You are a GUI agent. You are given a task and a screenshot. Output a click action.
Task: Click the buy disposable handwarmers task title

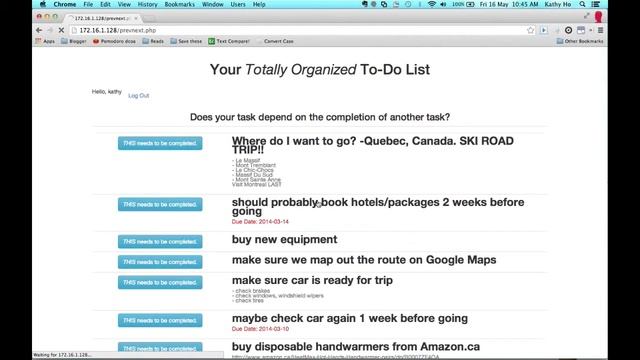click(x=356, y=347)
